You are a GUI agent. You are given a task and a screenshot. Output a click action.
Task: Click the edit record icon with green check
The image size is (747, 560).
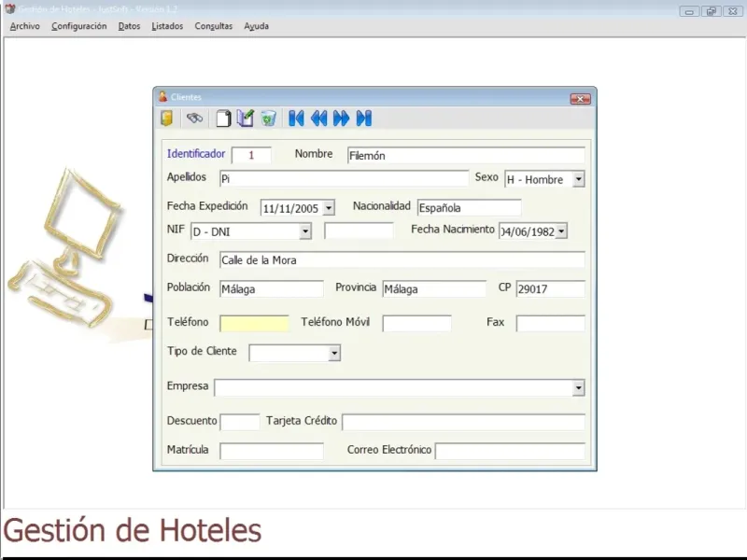point(246,119)
